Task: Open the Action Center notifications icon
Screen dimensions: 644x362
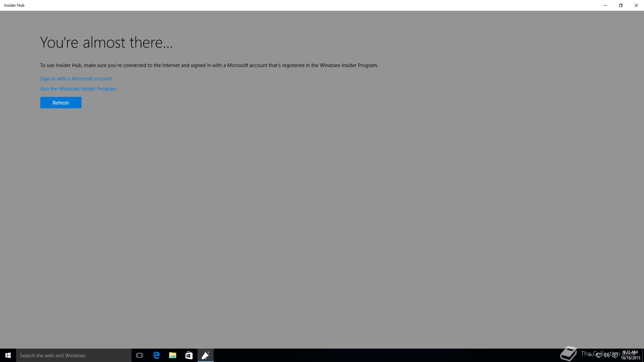Action: click(x=615, y=355)
